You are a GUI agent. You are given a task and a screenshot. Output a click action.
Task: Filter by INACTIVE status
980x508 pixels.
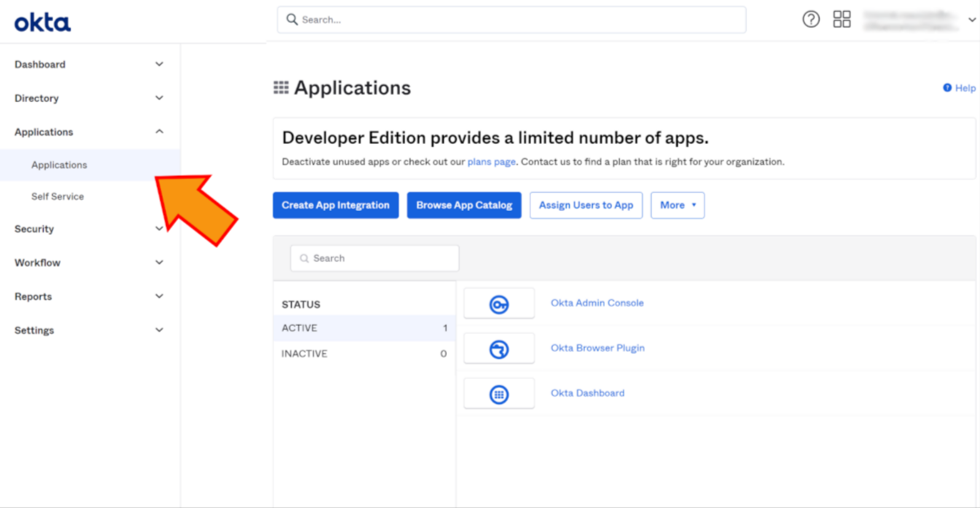coord(364,354)
